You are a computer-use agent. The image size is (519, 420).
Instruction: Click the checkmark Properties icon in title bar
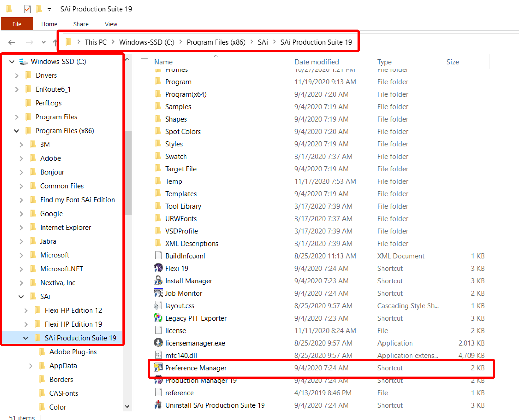(27, 9)
